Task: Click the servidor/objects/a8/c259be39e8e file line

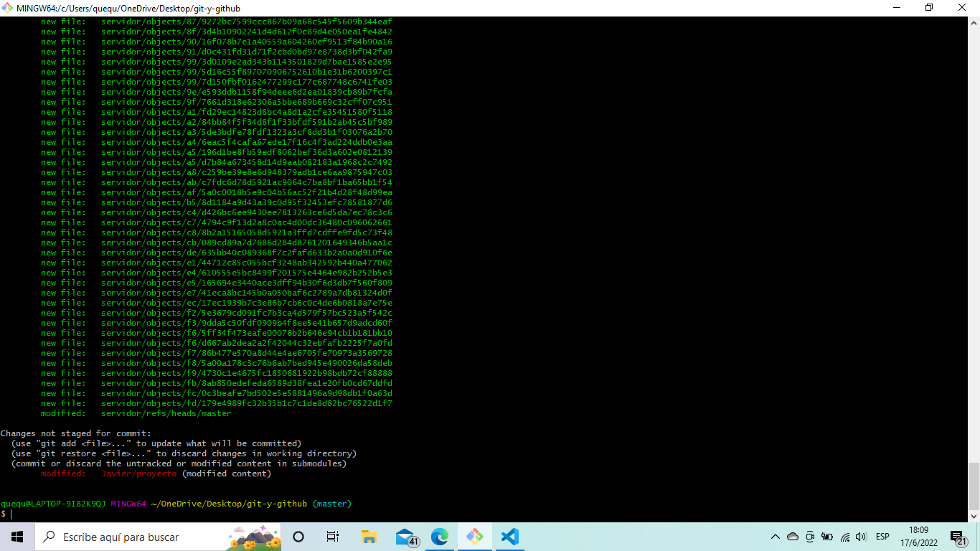Action: (x=217, y=172)
